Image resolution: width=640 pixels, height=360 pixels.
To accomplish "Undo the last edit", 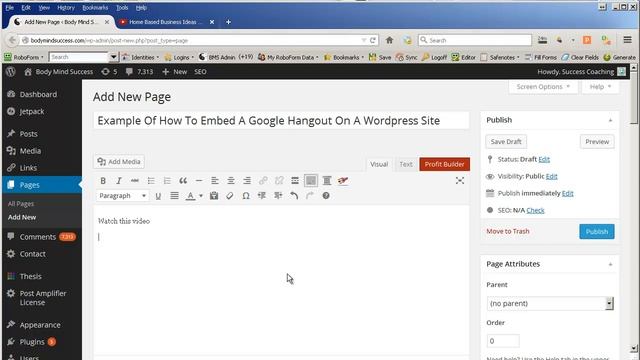I will 294,196.
